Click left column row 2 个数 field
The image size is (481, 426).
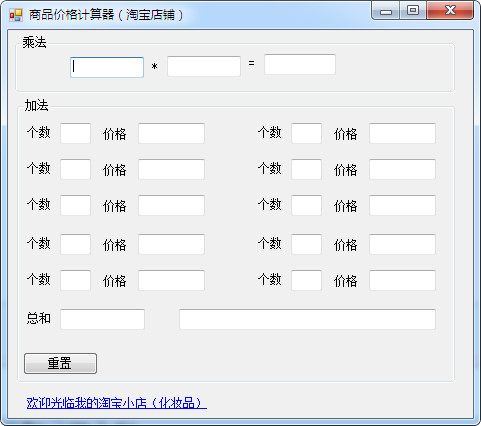click(75, 169)
